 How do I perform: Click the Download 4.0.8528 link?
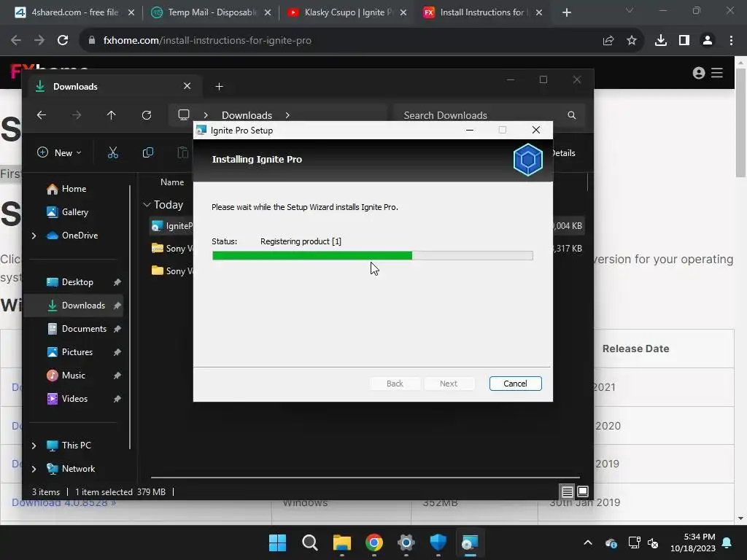(x=64, y=503)
